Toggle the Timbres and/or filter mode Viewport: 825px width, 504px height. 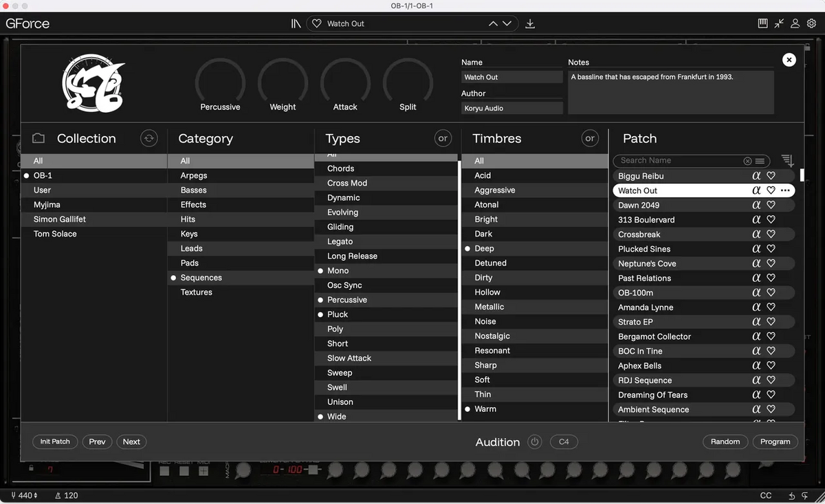pos(590,138)
